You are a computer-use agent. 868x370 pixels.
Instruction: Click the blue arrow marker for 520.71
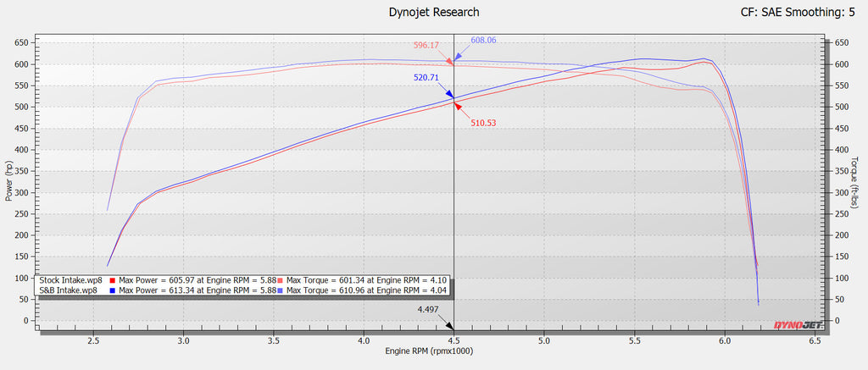point(449,95)
